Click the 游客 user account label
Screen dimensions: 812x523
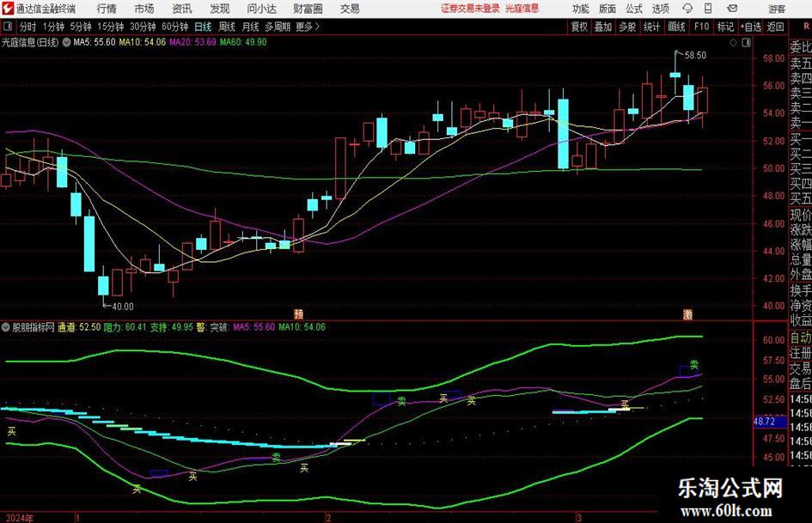tap(777, 9)
